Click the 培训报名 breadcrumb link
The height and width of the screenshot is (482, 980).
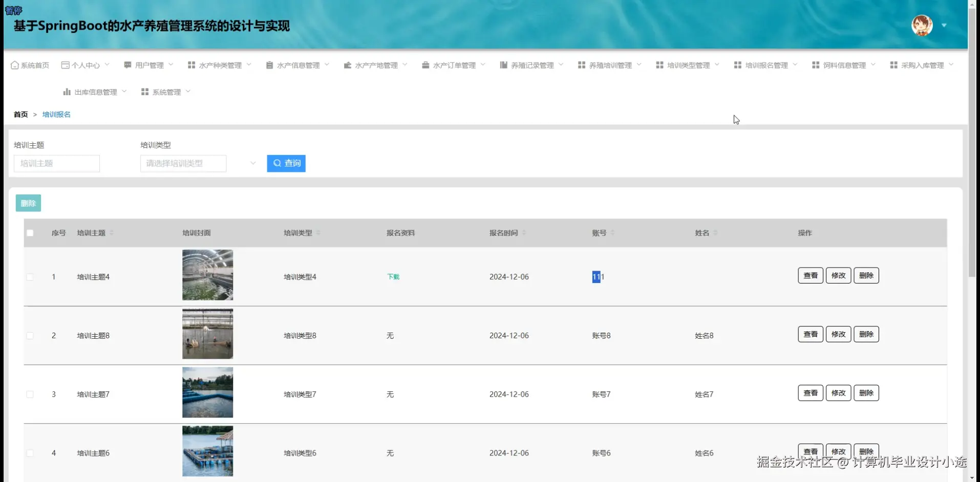[56, 115]
